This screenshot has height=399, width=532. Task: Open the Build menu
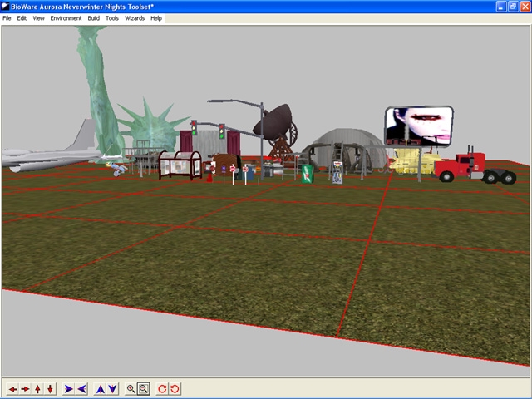94,18
